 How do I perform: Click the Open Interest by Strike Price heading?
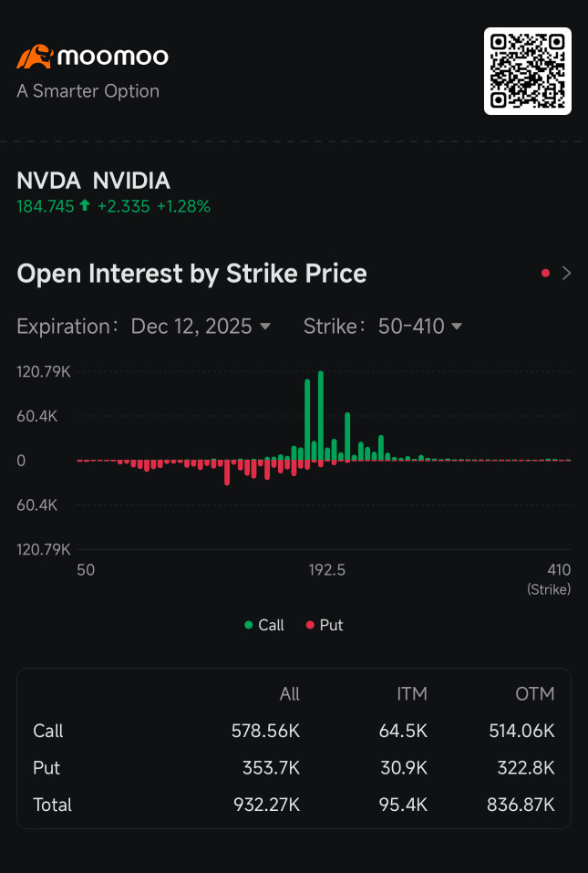point(192,274)
